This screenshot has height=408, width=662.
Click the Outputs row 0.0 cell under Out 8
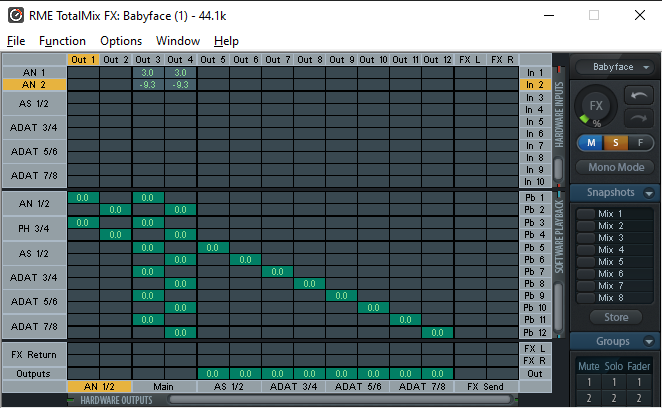(x=309, y=374)
